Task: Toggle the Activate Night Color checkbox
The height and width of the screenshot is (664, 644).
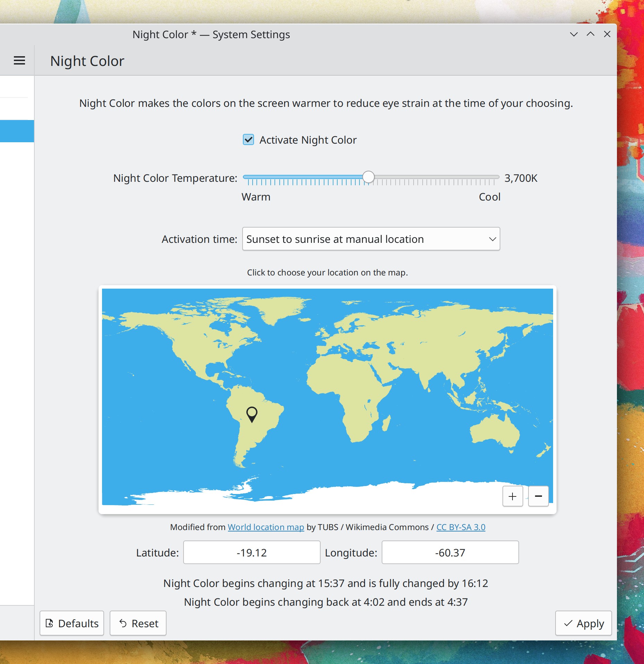Action: pos(248,140)
